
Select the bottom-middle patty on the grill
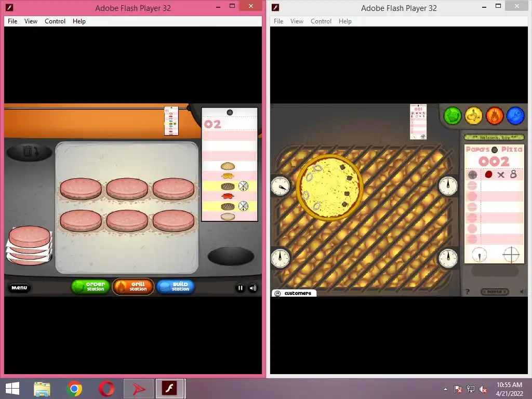(x=127, y=220)
